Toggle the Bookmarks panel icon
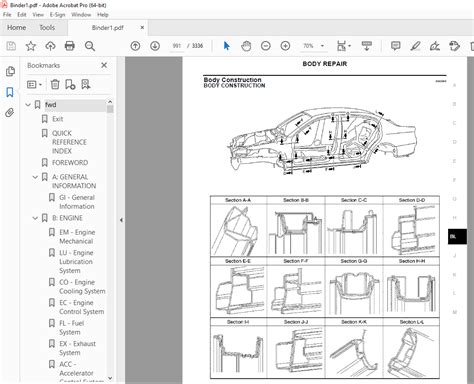 click(10, 92)
